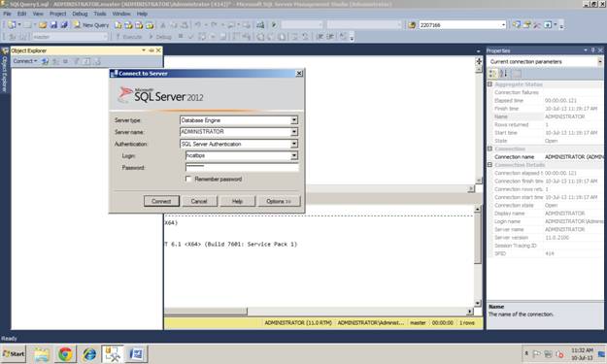Viewport: 607px width, 364px height.
Task: Toggle the Remember password checkbox
Action: pyautogui.click(x=188, y=180)
